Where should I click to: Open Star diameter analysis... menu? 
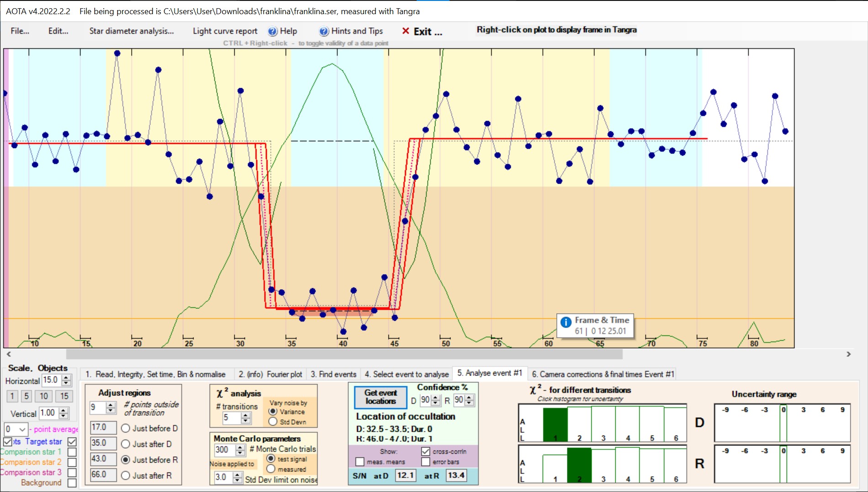(132, 31)
